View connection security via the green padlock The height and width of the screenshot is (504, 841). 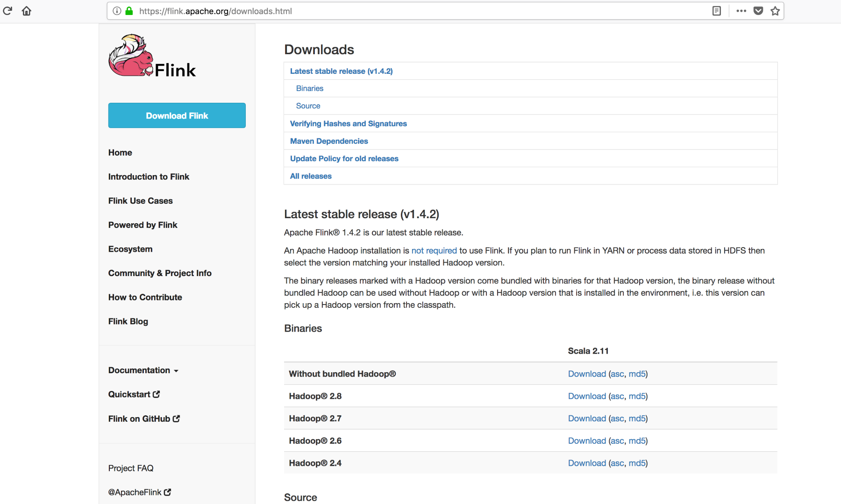(129, 11)
